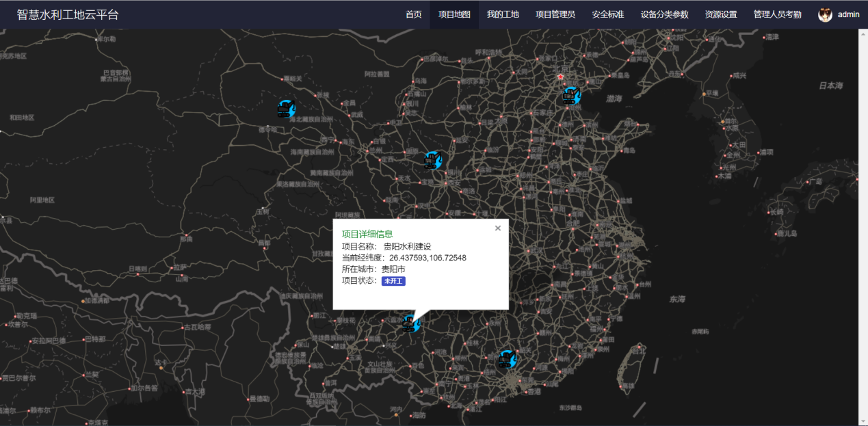Go to the 首页 menu item

click(413, 14)
